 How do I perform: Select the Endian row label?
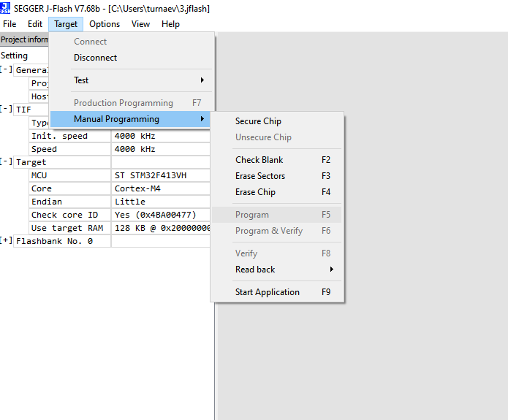pyautogui.click(x=70, y=202)
